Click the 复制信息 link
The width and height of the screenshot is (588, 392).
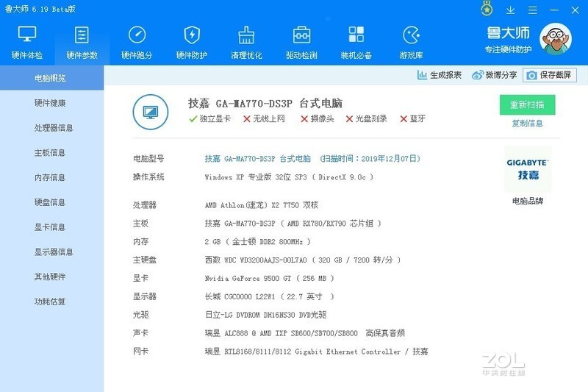(527, 123)
